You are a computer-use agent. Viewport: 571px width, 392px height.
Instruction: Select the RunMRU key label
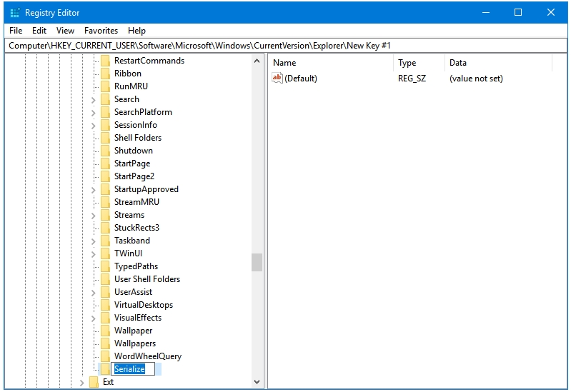[131, 86]
